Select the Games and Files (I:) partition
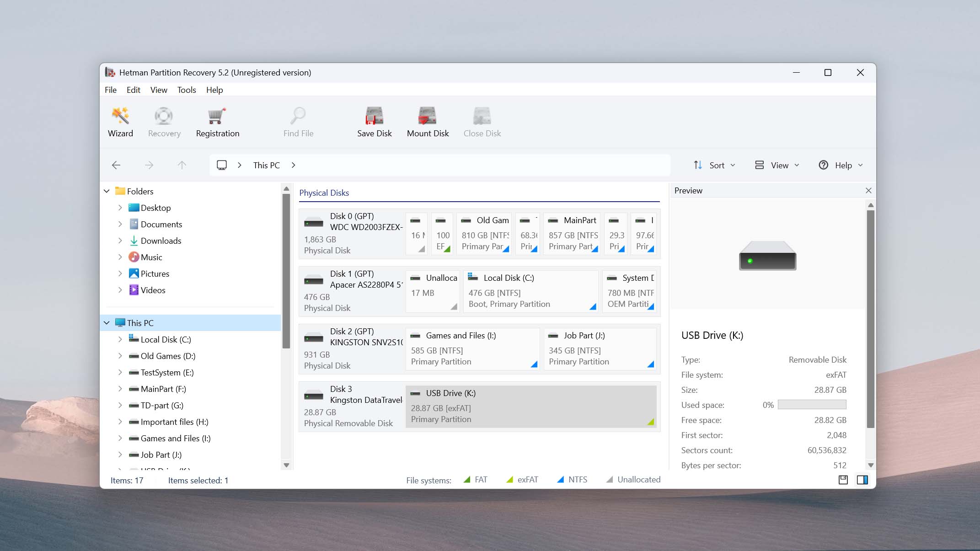The width and height of the screenshot is (980, 551). coord(472,349)
